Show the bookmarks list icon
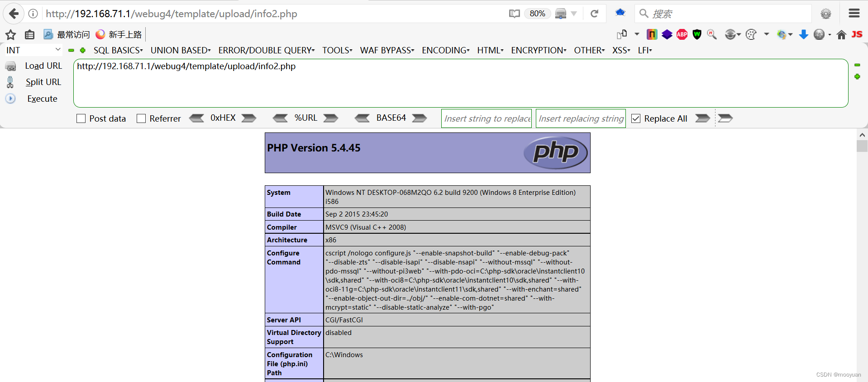 click(x=30, y=34)
